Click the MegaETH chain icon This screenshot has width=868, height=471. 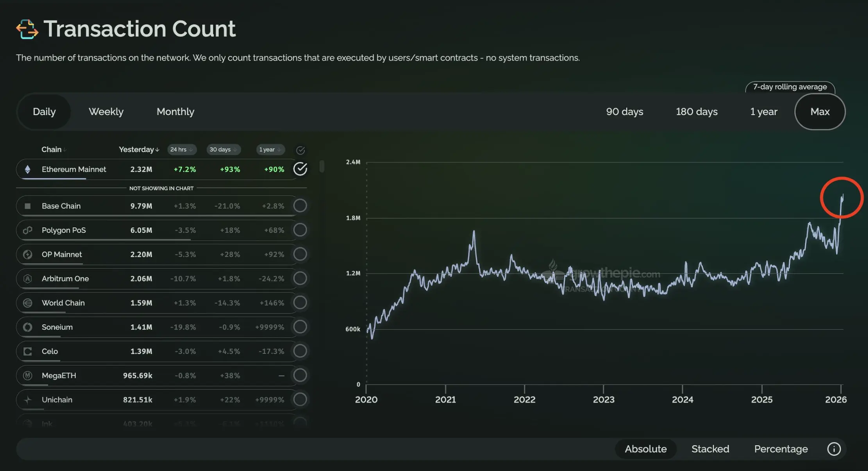click(x=28, y=376)
